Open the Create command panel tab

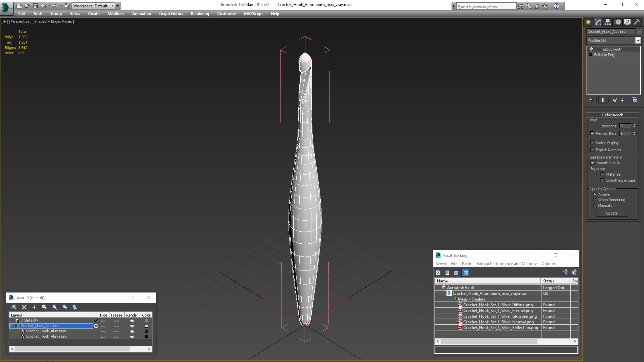pos(588,22)
